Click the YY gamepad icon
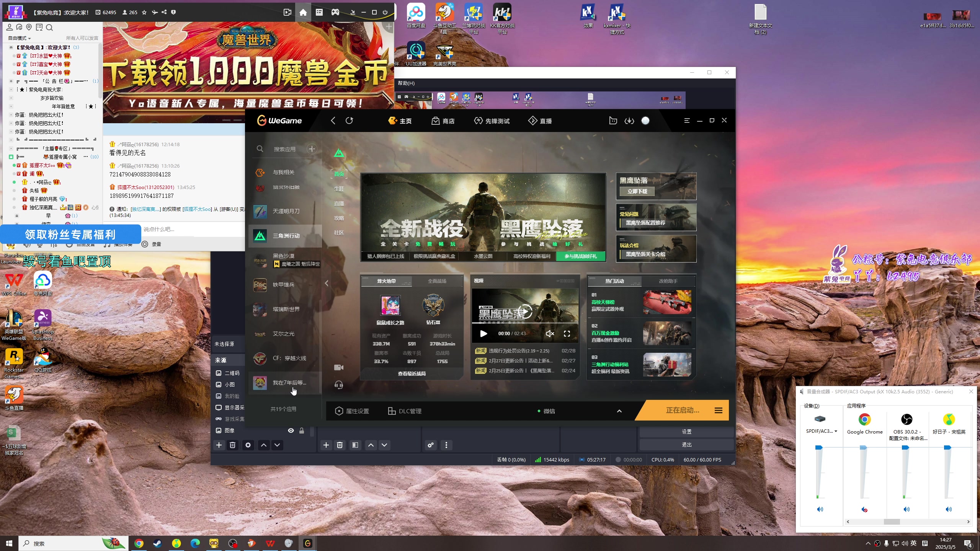Viewport: 980px width, 551px height. [x=335, y=12]
